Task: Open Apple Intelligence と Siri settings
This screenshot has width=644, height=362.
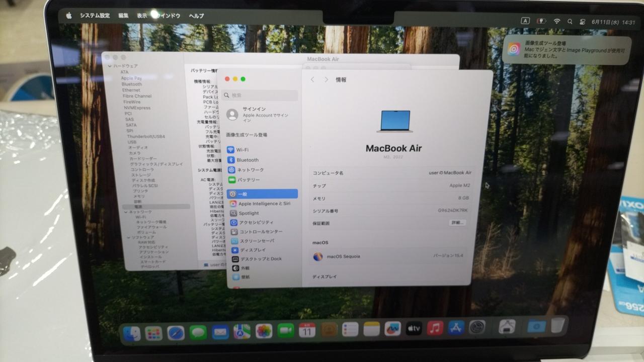Action: [264, 204]
